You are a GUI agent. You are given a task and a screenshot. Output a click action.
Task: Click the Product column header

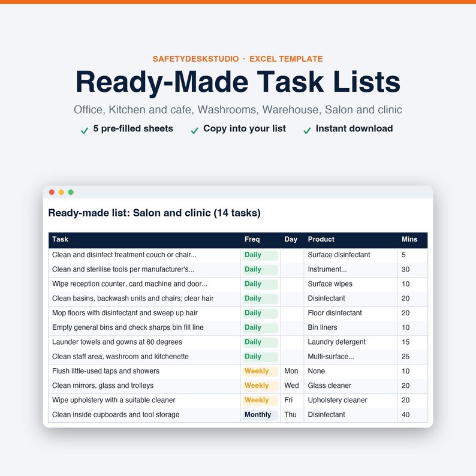pos(321,239)
